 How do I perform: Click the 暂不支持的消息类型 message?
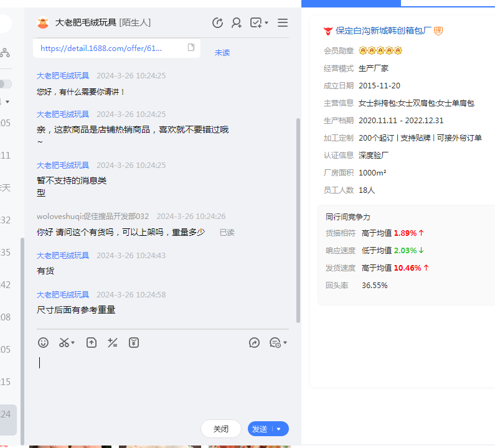click(72, 187)
